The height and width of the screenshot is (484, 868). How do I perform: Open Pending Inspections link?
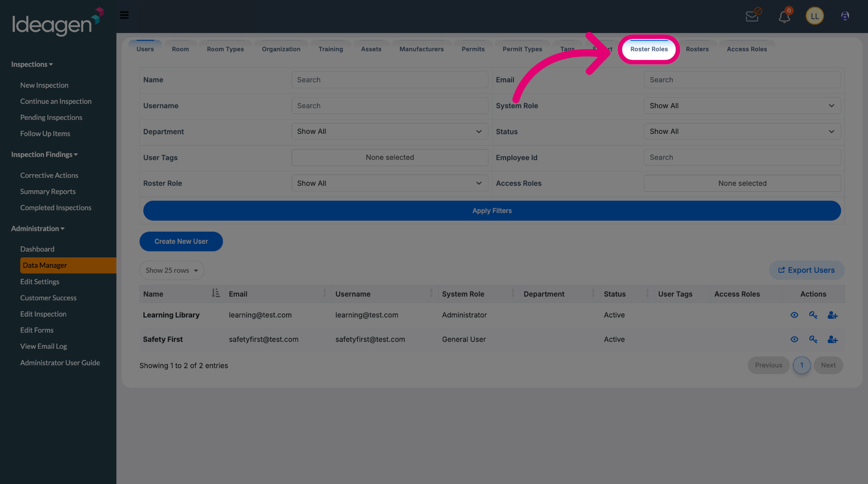(x=51, y=118)
